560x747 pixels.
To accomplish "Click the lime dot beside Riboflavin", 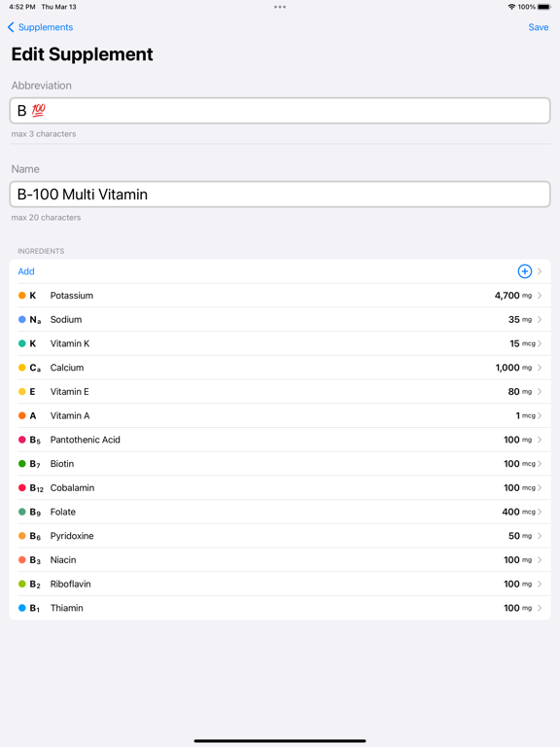I will [22, 584].
